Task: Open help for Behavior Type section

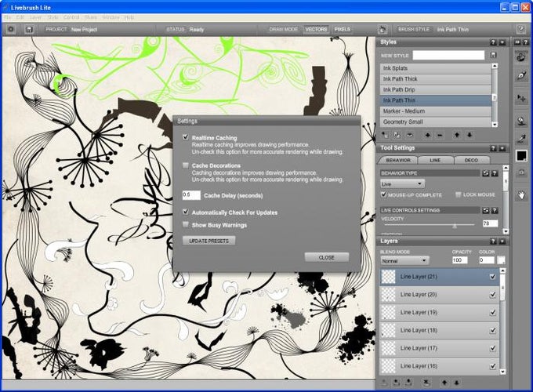Action: click(495, 173)
